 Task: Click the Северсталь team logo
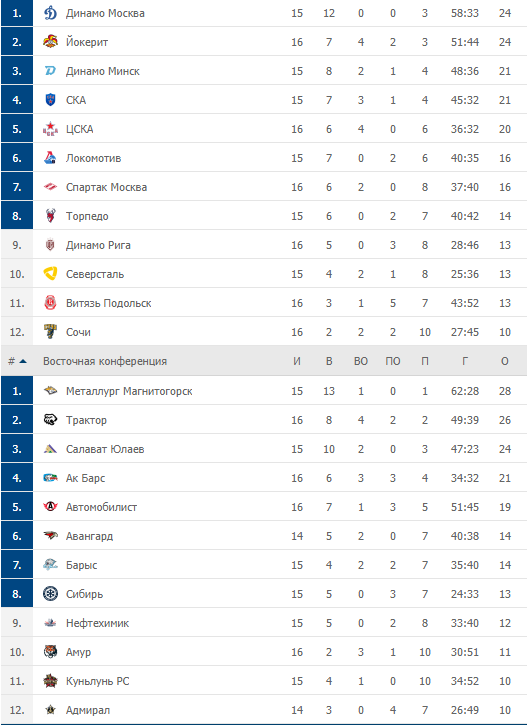50,274
